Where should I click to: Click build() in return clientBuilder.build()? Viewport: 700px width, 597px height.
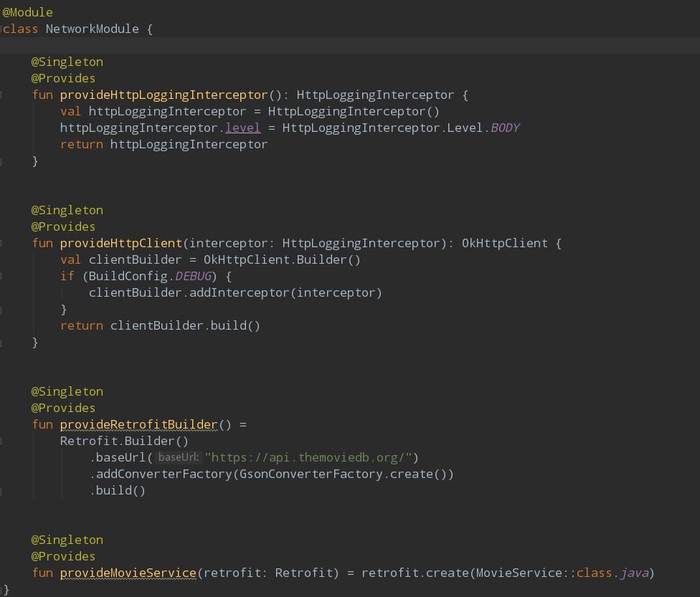[x=235, y=325]
